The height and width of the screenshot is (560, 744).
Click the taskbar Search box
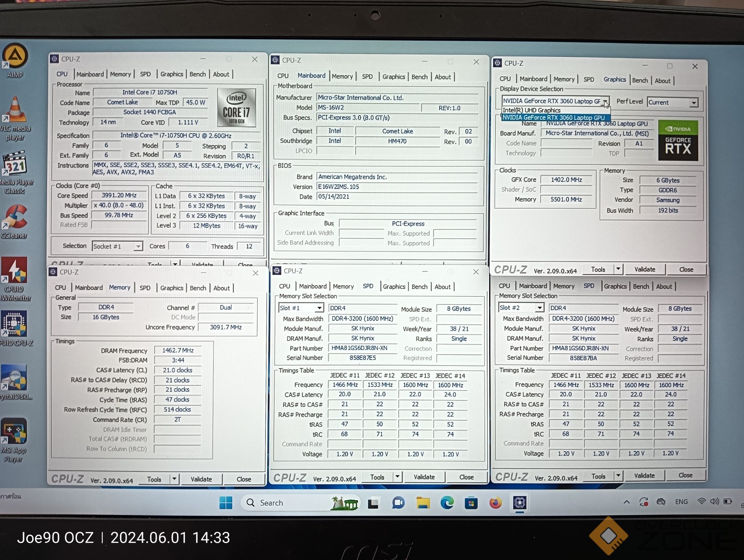coord(301,503)
